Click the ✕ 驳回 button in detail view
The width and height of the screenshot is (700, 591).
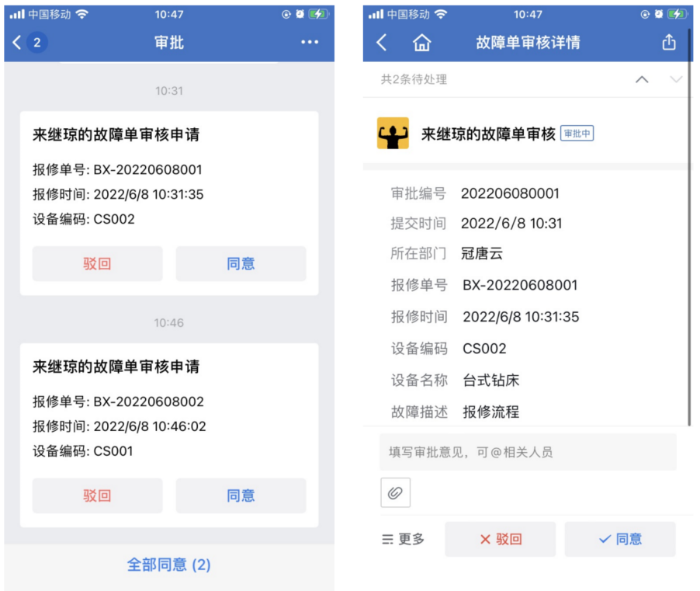[500, 539]
